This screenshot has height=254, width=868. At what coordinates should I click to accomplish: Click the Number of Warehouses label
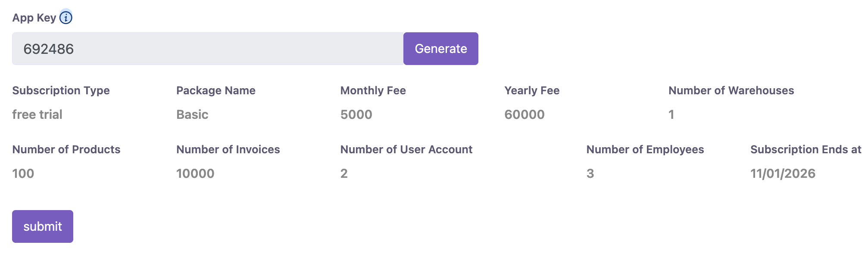(x=731, y=90)
